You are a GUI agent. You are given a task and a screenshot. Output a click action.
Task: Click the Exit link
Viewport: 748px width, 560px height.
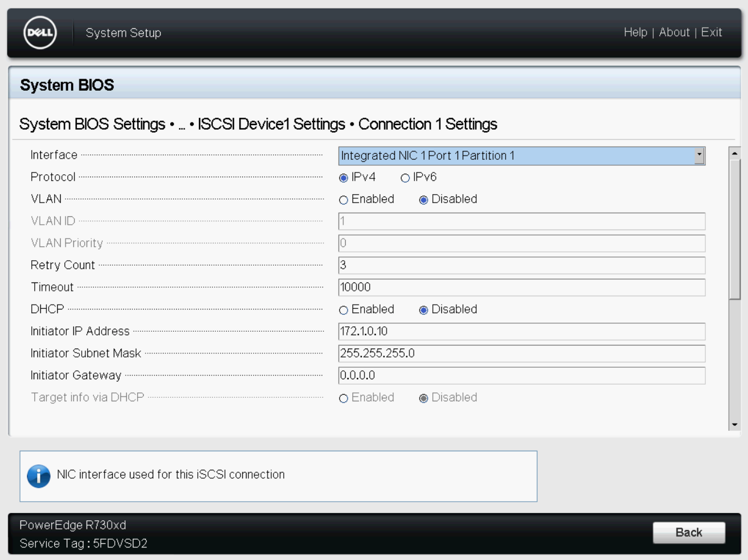711,32
